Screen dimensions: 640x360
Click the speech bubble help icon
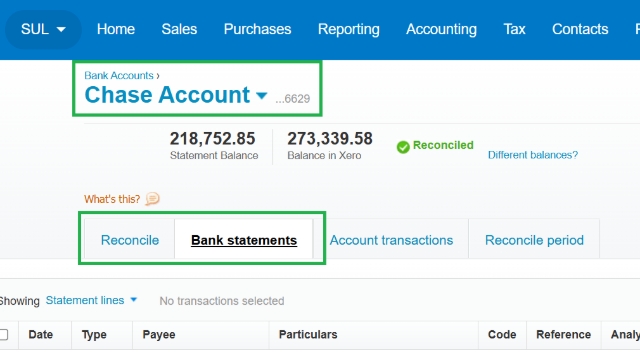(152, 199)
